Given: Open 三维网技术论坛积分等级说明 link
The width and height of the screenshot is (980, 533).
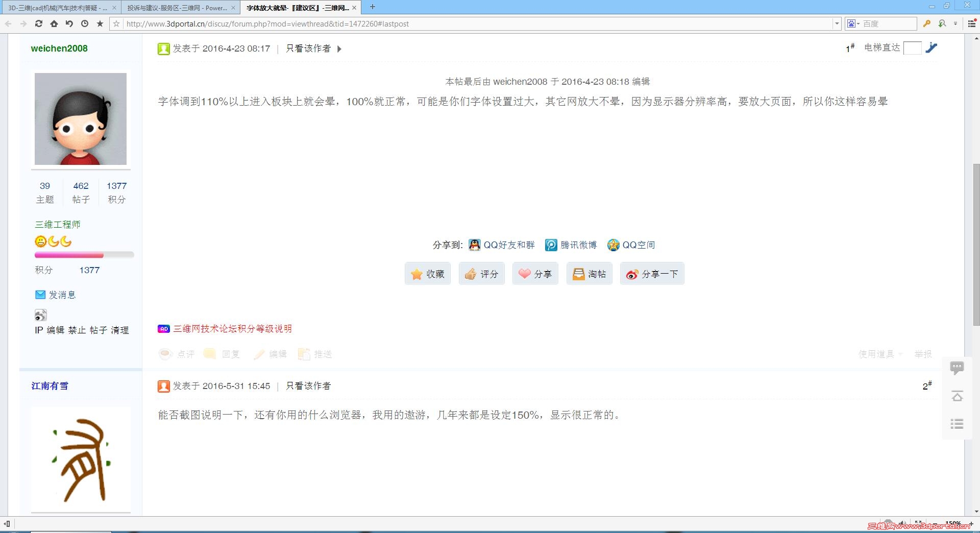Looking at the screenshot, I should [232, 329].
